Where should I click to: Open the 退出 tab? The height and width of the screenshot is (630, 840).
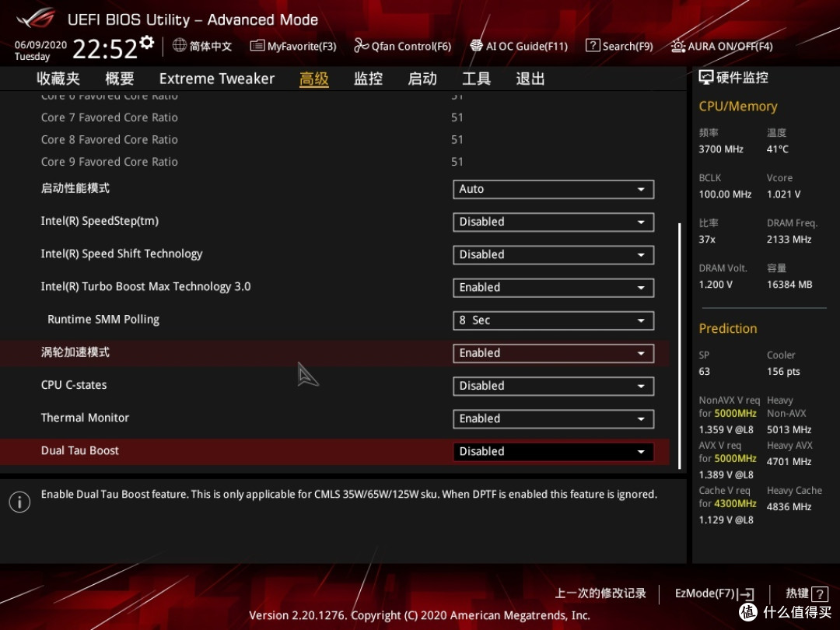tap(530, 79)
